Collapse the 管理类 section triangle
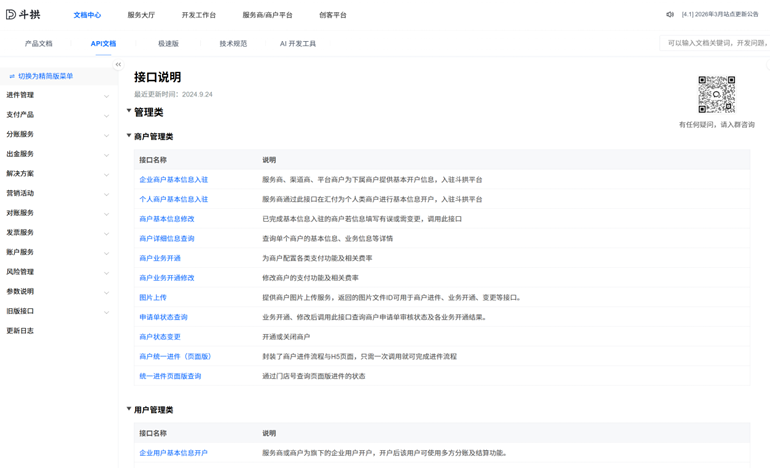Image resolution: width=770 pixels, height=468 pixels. click(129, 111)
